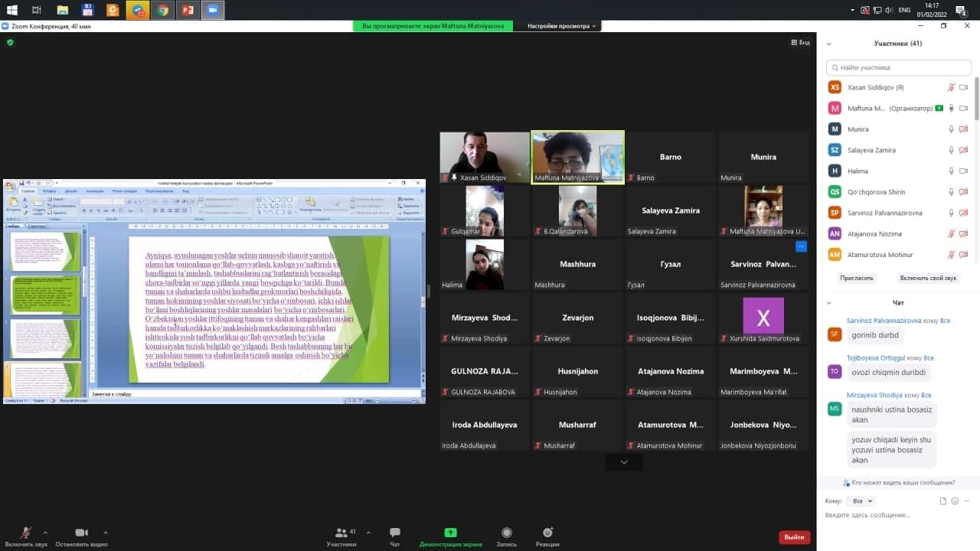
Task: Collapse the Чат panel chevron
Action: tap(829, 303)
